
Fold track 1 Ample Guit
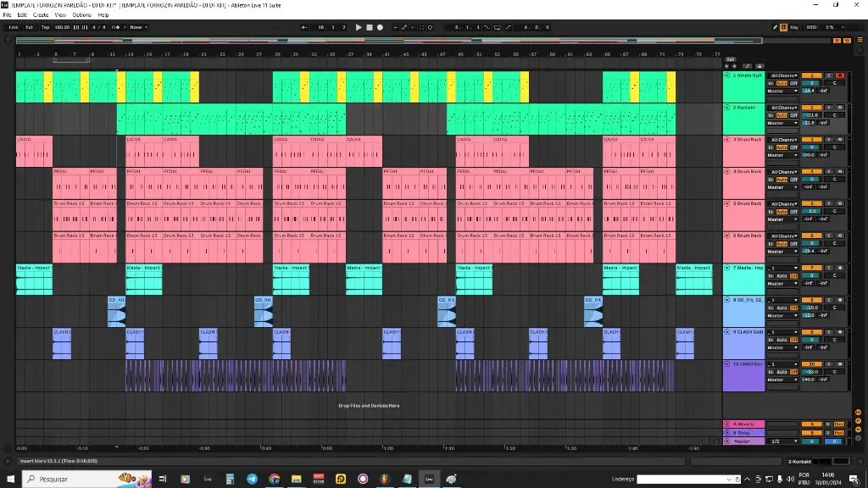pos(726,75)
